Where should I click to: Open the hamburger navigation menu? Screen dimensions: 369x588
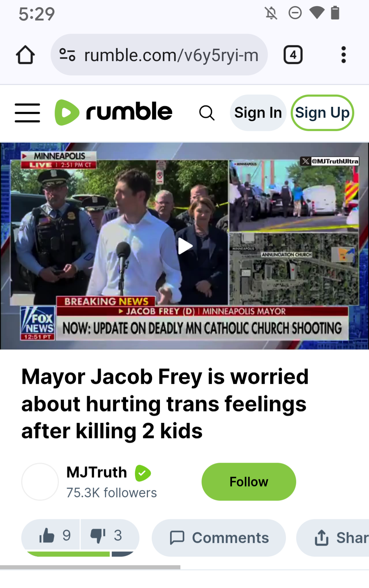(x=27, y=113)
